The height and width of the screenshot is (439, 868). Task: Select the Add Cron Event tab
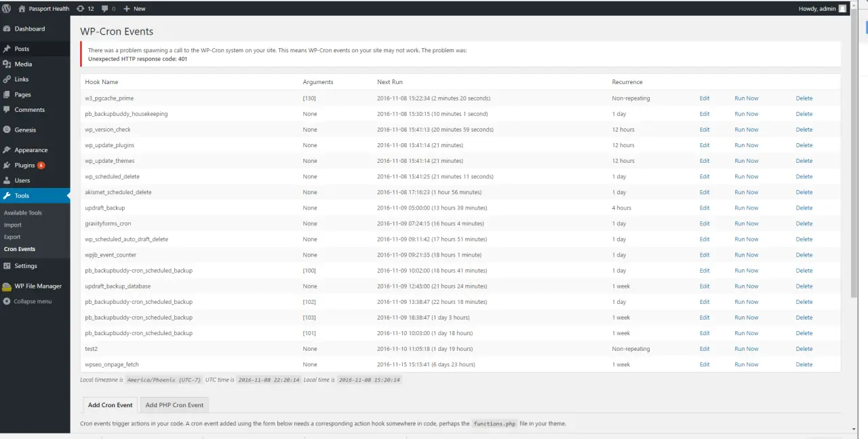coord(110,405)
